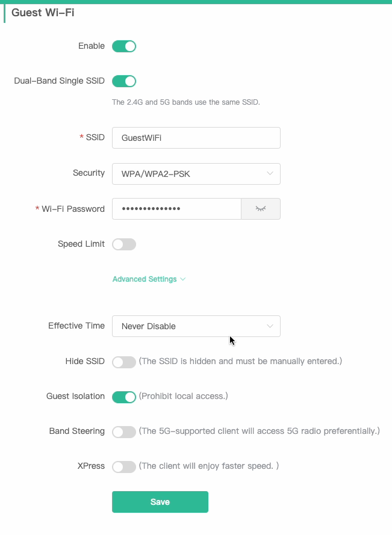Image resolution: width=392 pixels, height=535 pixels.
Task: Open the WPA/WPA2-PSK security dropdown
Action: (x=196, y=174)
